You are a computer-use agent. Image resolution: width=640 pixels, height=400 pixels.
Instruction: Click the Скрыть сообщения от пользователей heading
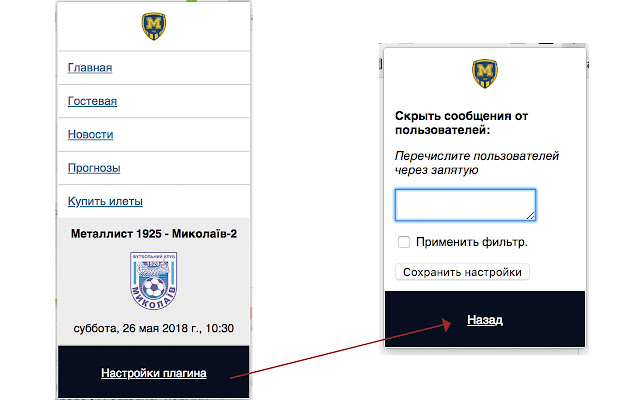click(x=462, y=123)
